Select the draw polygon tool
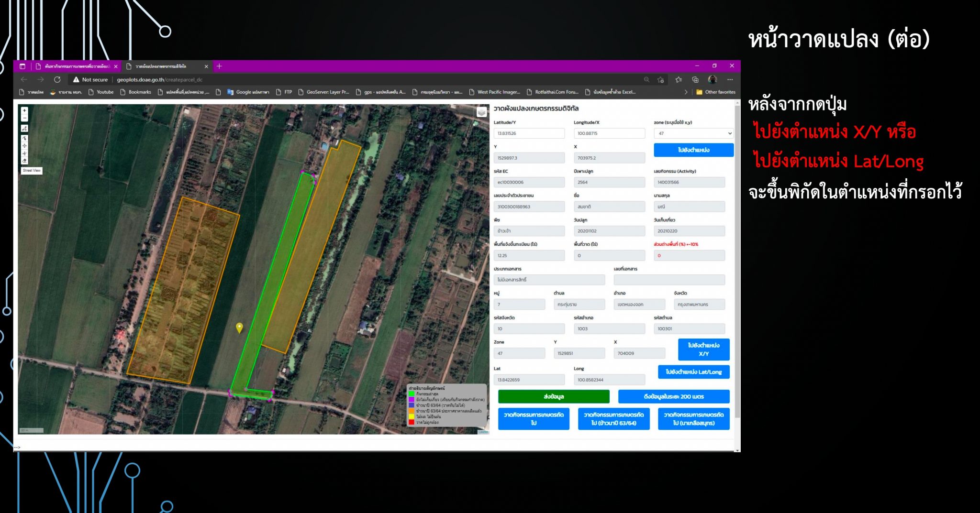 pos(24,129)
